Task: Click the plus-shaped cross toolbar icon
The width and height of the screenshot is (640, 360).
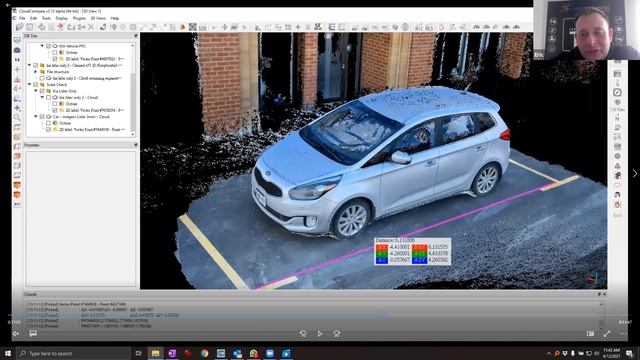Action: pyautogui.click(x=224, y=27)
